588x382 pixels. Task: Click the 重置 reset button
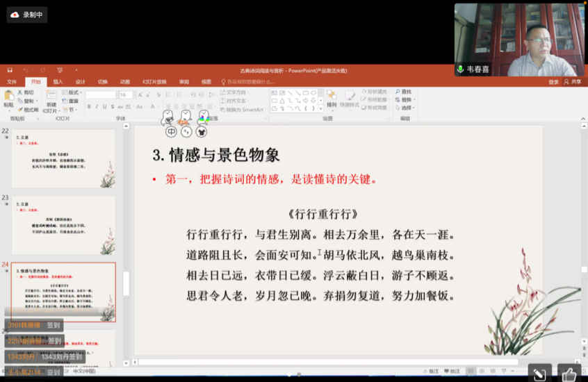70,101
